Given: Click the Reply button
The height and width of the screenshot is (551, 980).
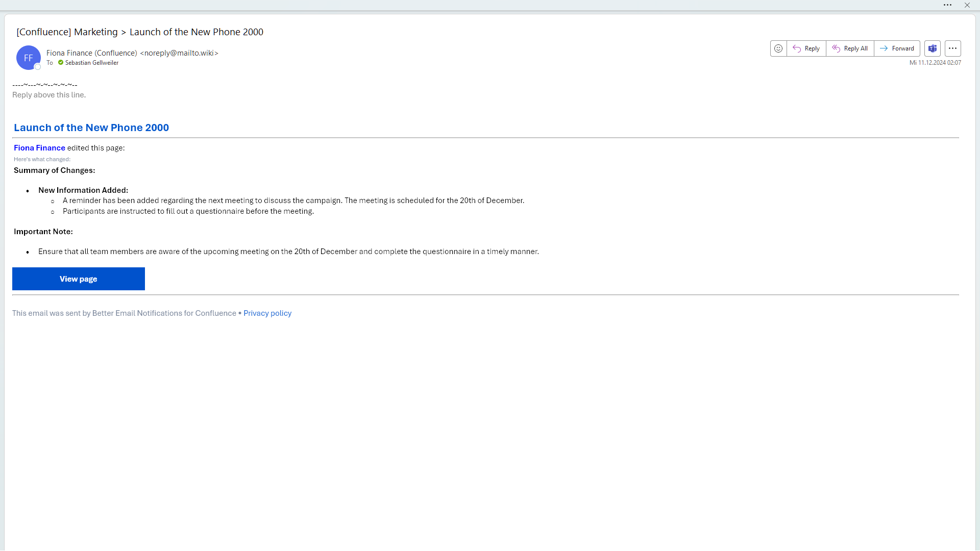Looking at the screenshot, I should tap(806, 48).
